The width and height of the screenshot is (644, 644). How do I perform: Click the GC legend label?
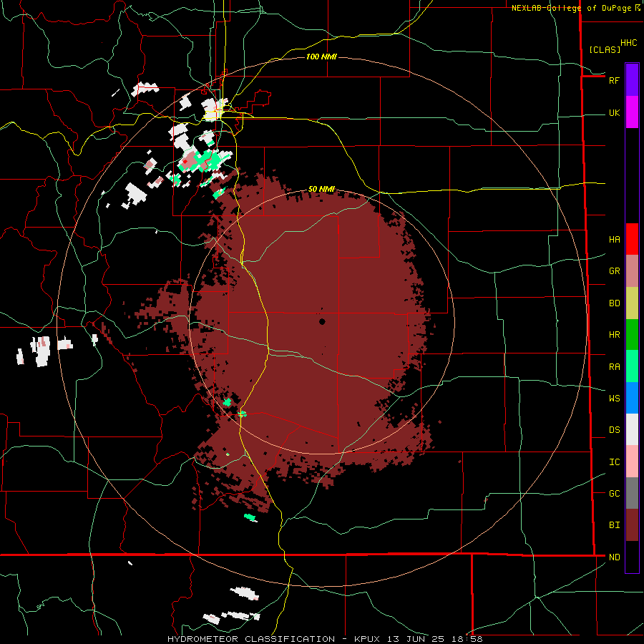tap(614, 493)
